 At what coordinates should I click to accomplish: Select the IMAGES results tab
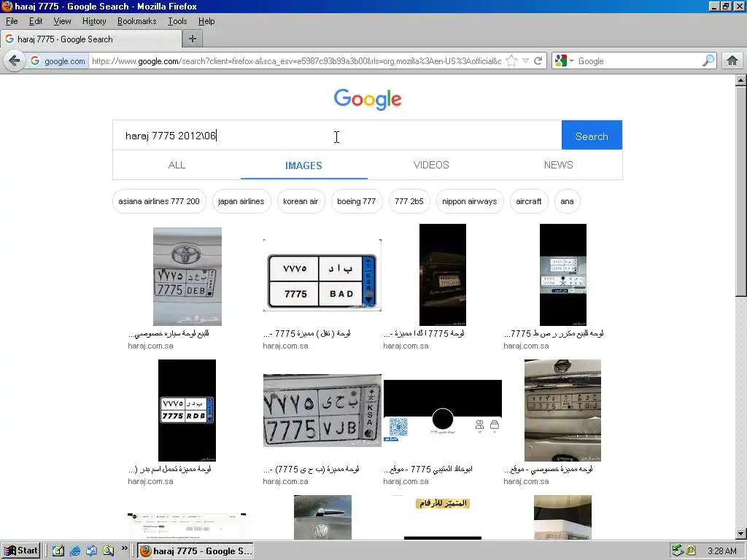pos(304,166)
